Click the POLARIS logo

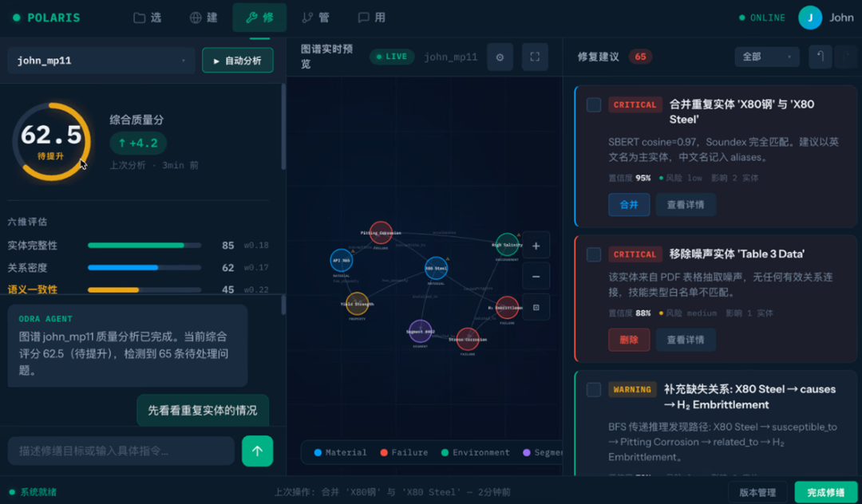click(x=46, y=18)
